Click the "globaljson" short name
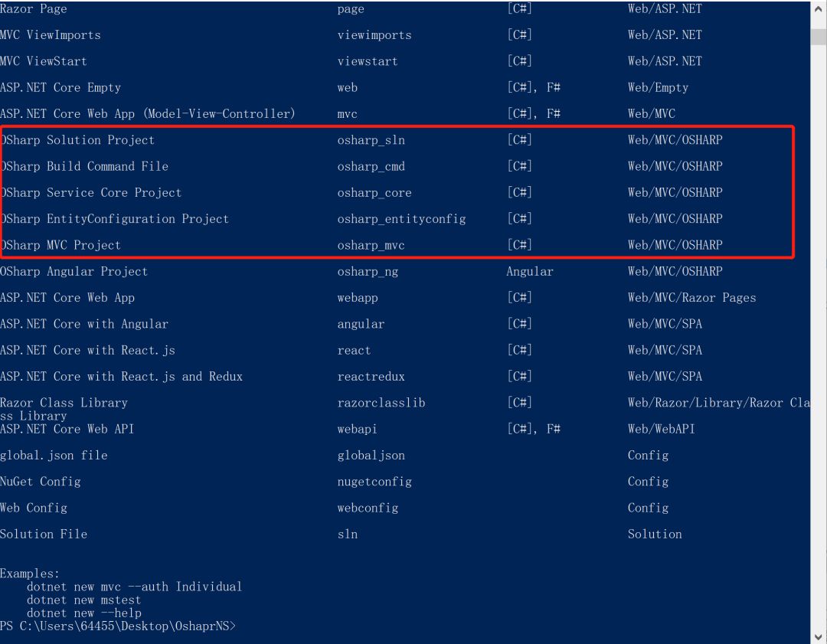827x644 pixels. 371,456
